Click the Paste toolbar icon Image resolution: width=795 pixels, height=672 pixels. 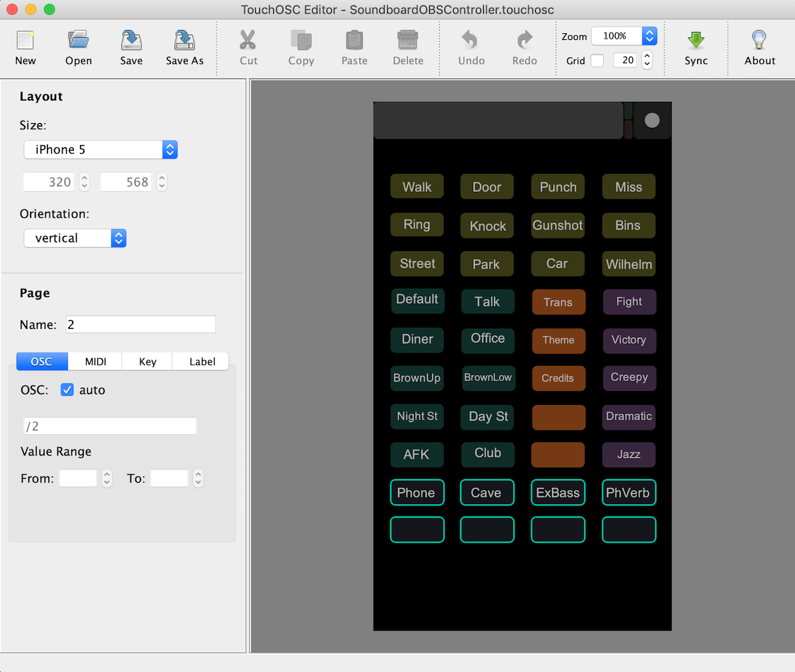tap(354, 47)
